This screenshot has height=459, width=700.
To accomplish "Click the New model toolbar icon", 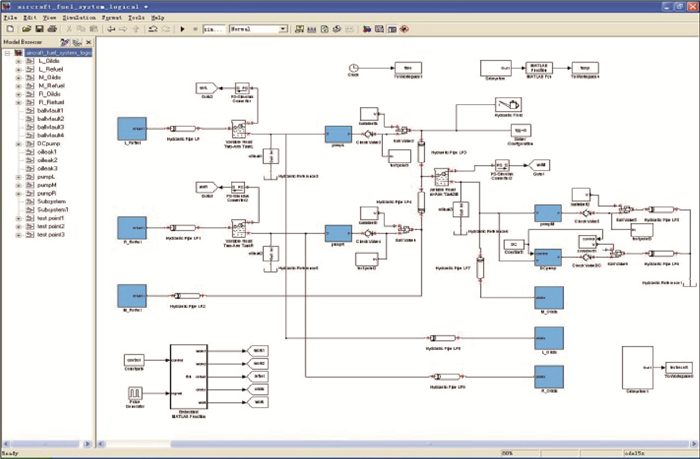I will coord(9,30).
